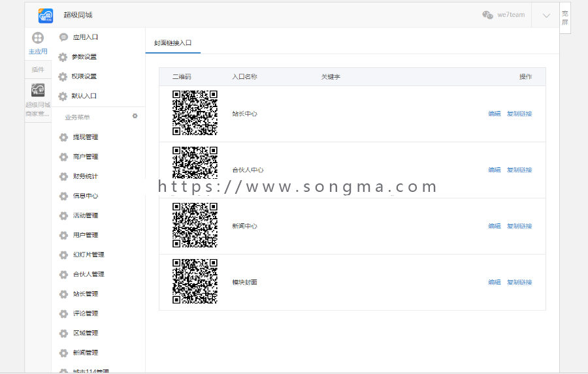Open 提现管理 in the business menu

pyautogui.click(x=86, y=137)
